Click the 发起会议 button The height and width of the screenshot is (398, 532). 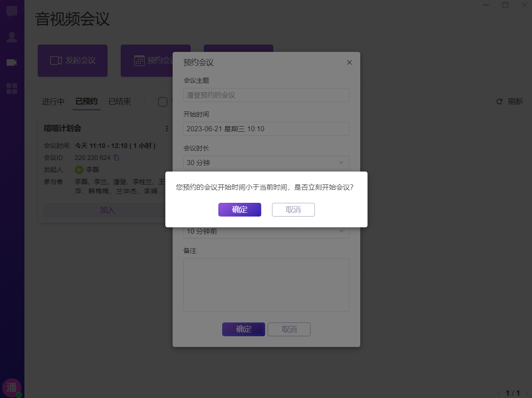click(x=72, y=60)
